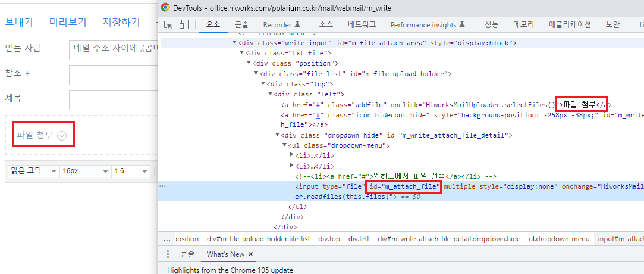The height and width of the screenshot is (274, 644).
Task: Switch to the 성능 tab
Action: (491, 24)
